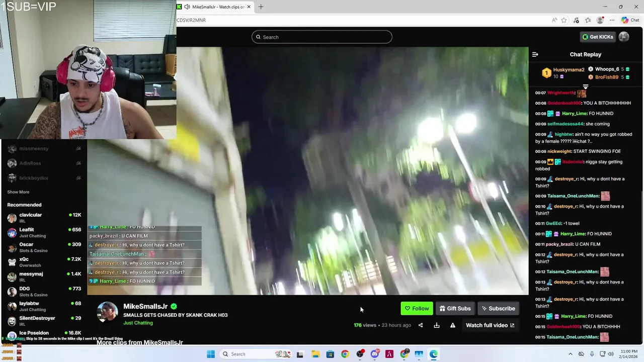Open Edge Settings and more menu
Screen dimensions: 644x362
pyautogui.click(x=612, y=20)
